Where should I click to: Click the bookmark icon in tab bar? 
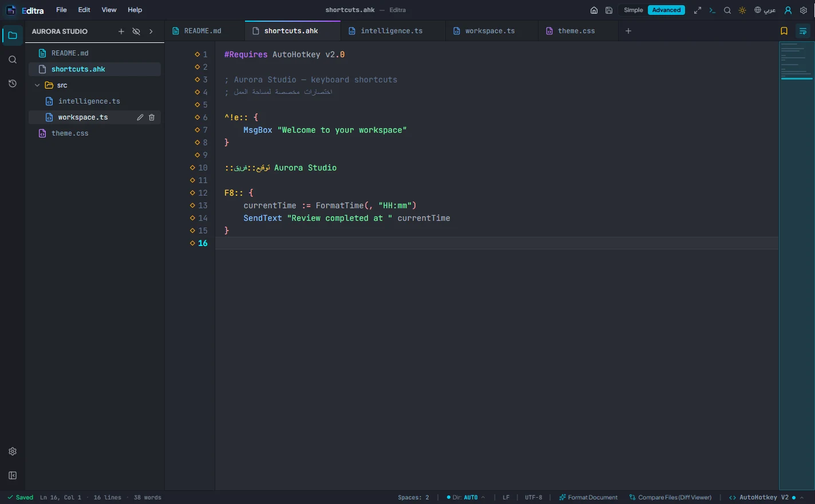784,31
